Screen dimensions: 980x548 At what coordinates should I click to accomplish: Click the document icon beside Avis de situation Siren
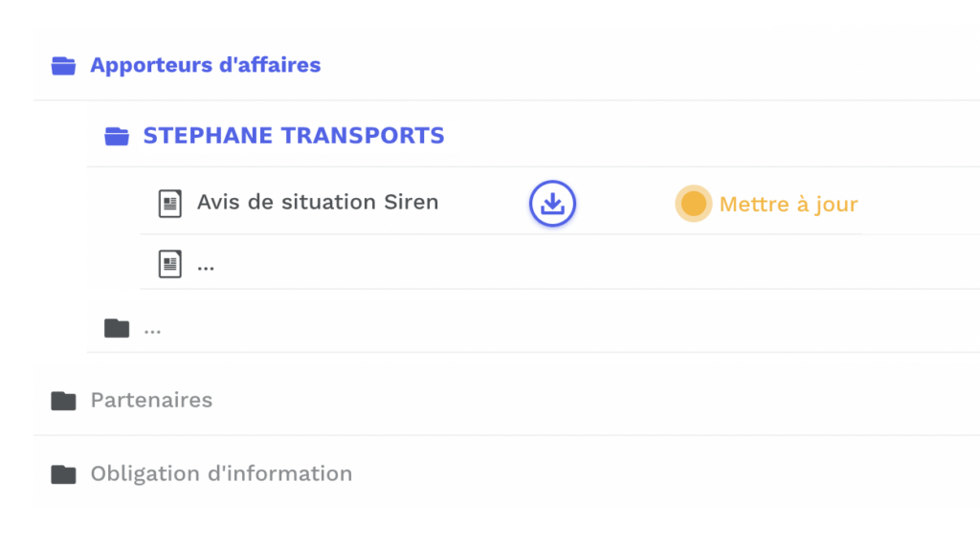[x=169, y=203]
